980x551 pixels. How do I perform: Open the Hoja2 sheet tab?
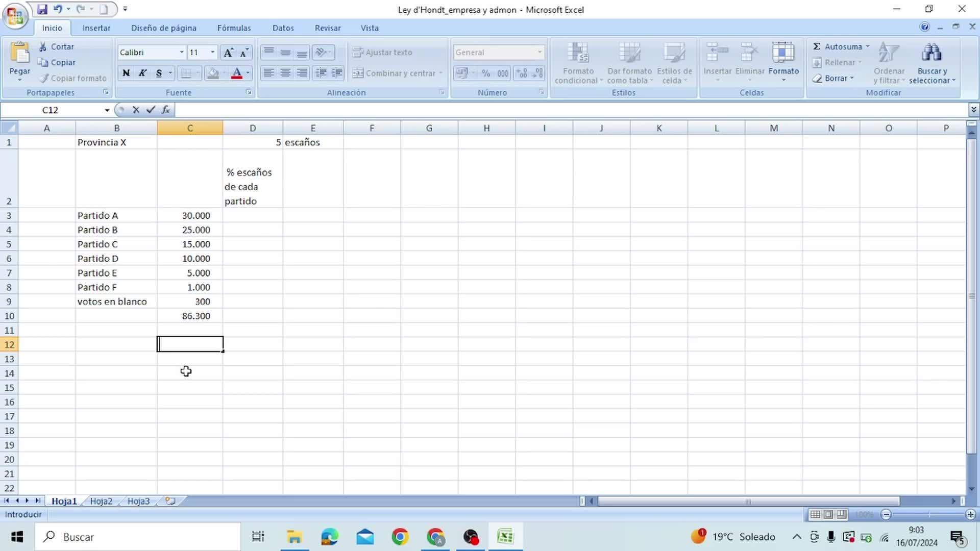pyautogui.click(x=101, y=501)
